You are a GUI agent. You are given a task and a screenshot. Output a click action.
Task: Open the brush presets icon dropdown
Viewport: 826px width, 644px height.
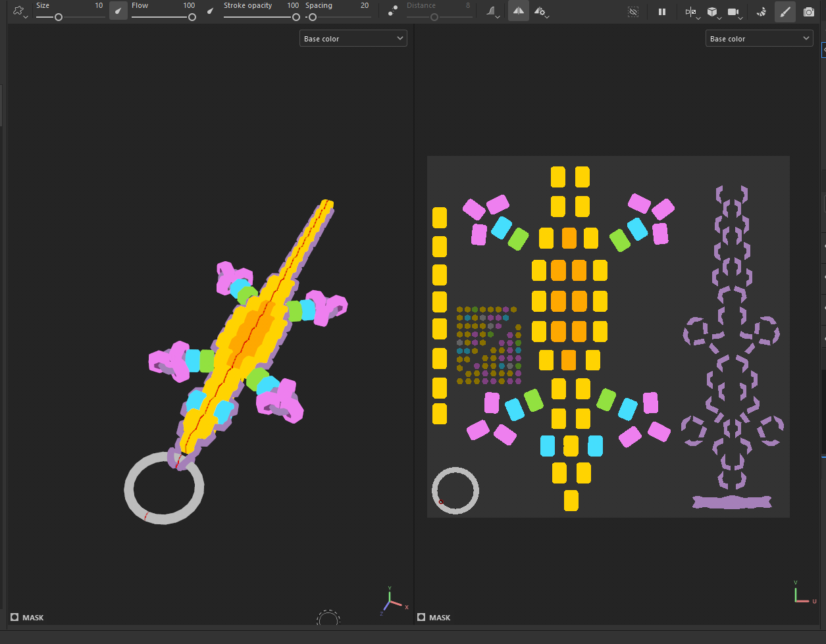tap(20, 11)
